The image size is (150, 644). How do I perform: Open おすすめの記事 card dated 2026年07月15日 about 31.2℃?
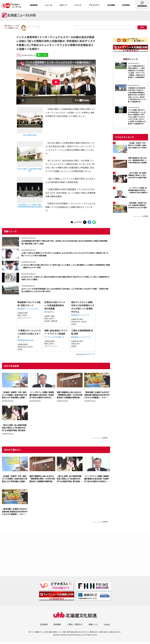(15, 387)
